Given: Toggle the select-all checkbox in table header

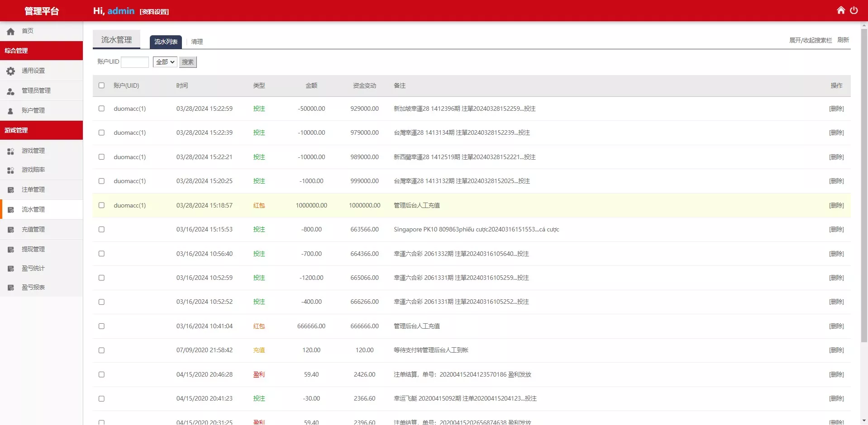Looking at the screenshot, I should pyautogui.click(x=101, y=85).
